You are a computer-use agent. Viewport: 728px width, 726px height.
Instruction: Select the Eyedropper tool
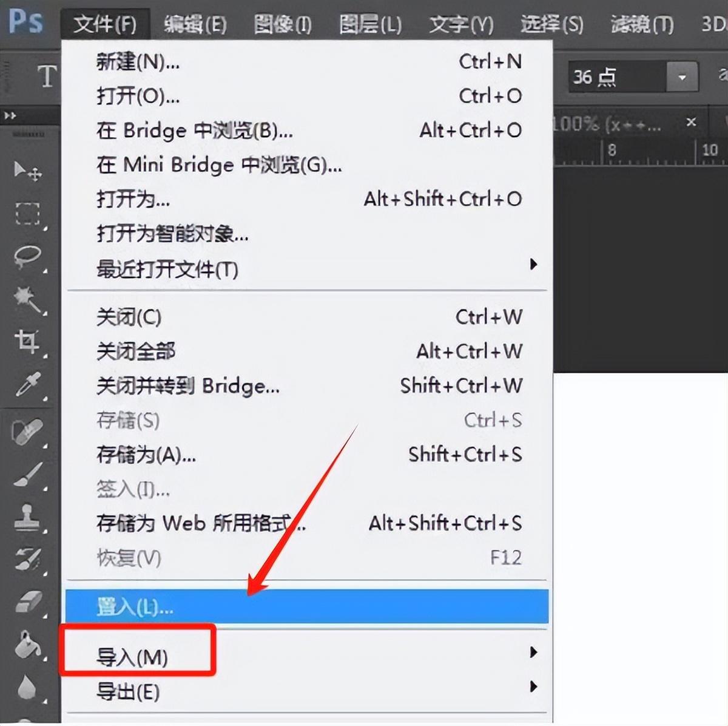point(28,385)
